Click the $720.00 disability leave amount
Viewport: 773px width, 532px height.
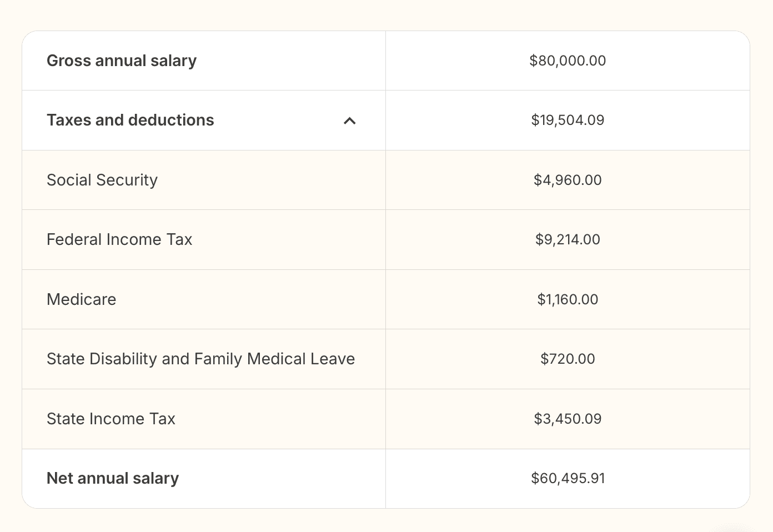567,359
